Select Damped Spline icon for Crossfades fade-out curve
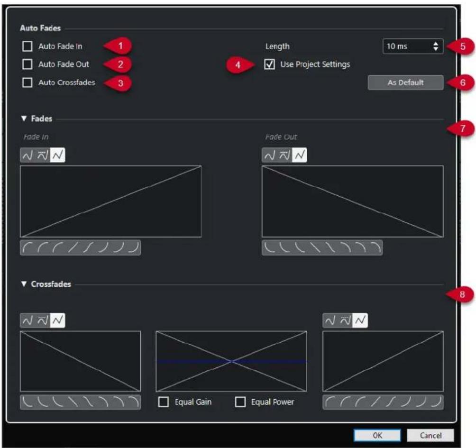The image size is (476, 448). point(43,320)
